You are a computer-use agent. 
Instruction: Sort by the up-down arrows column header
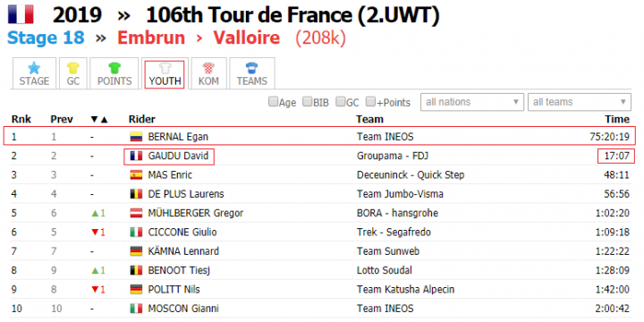pyautogui.click(x=99, y=120)
